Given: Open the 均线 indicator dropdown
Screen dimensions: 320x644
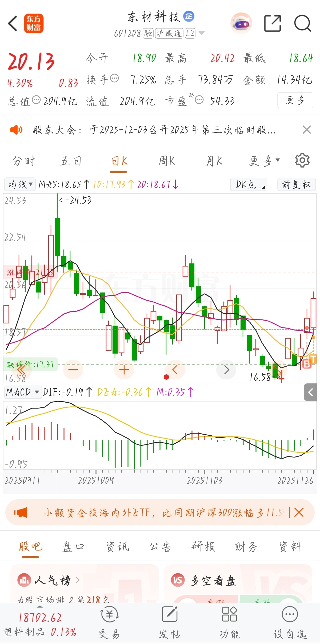Looking at the screenshot, I should (20, 184).
